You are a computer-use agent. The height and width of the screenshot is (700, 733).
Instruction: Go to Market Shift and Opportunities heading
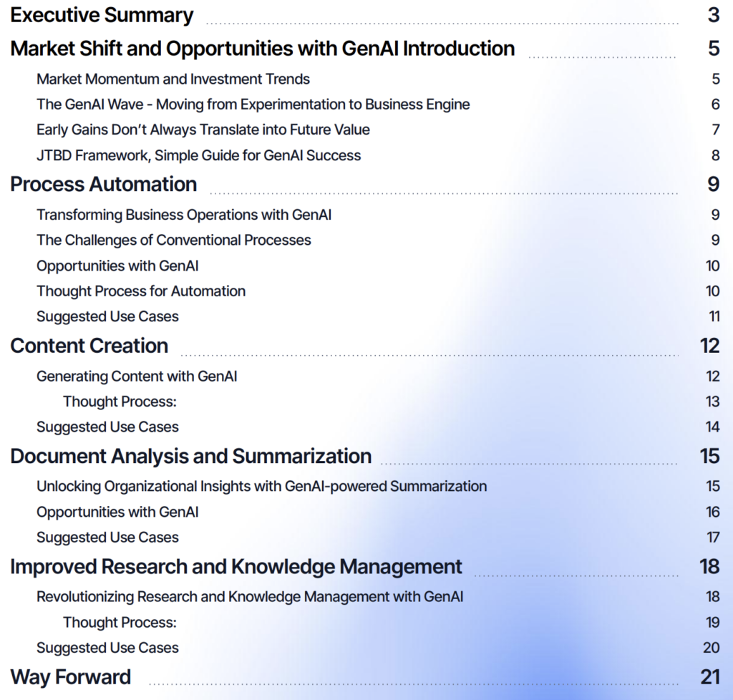[x=262, y=49]
